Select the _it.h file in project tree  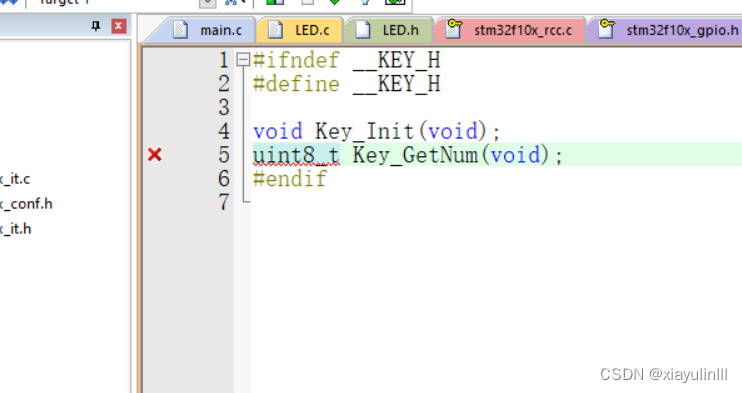(16, 229)
